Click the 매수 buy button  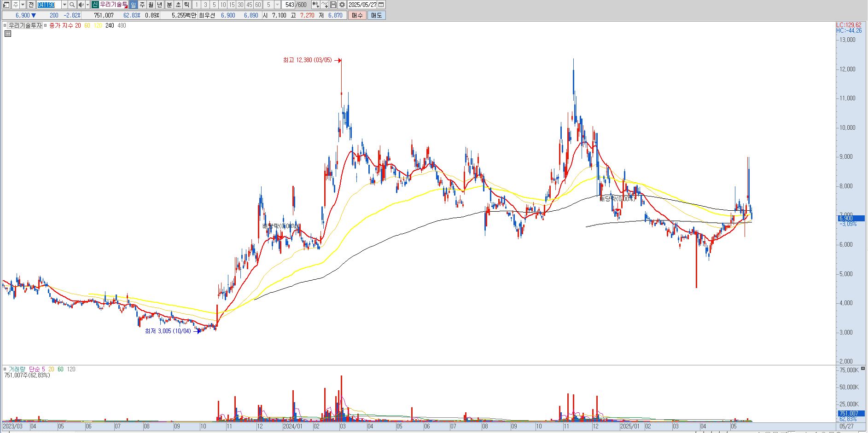[x=357, y=15]
